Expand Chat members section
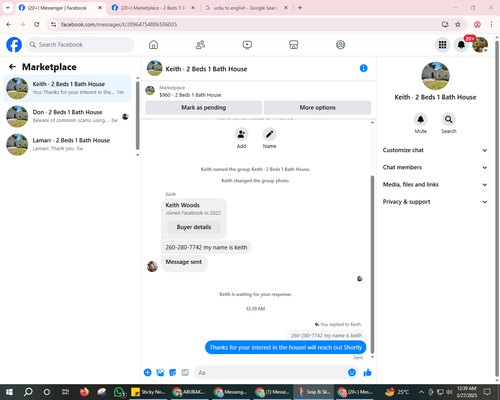500x400 pixels. (435, 167)
